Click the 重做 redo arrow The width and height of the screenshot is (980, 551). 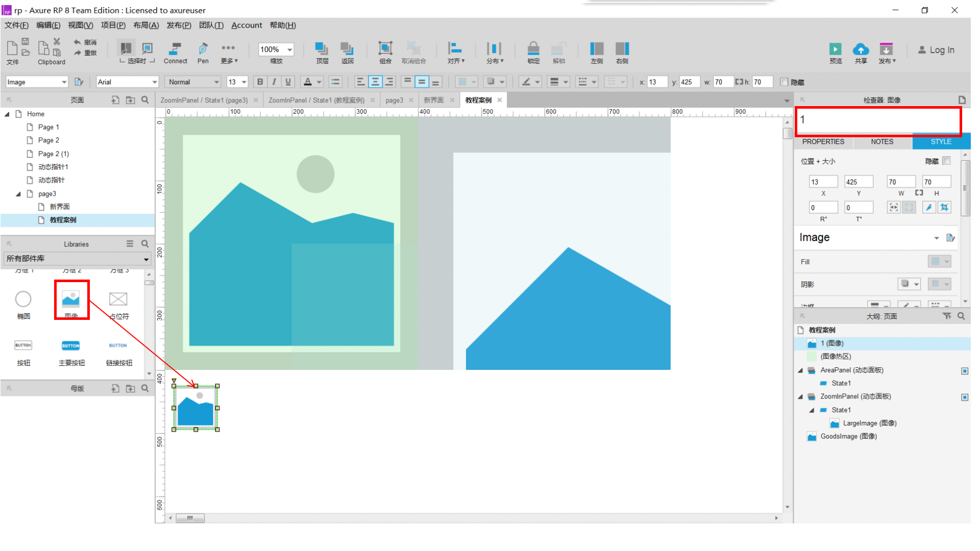[77, 53]
